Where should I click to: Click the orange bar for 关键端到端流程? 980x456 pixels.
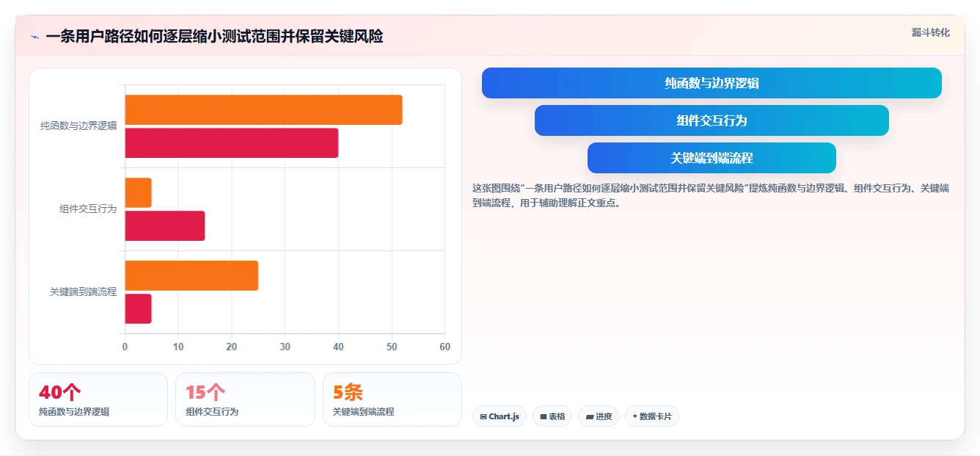(x=191, y=275)
